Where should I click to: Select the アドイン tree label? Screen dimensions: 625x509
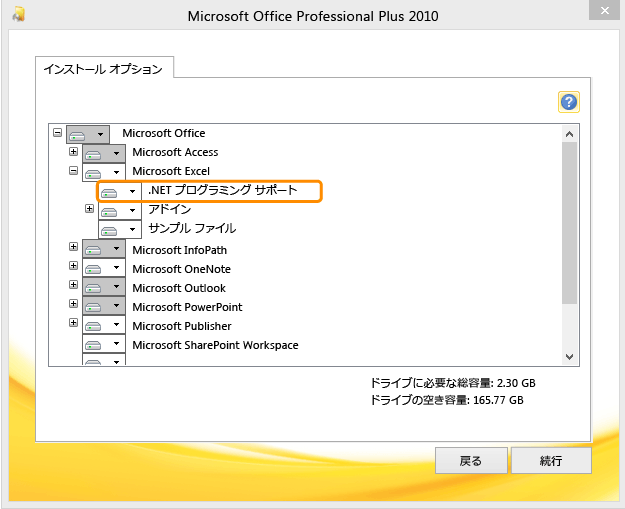click(x=170, y=209)
